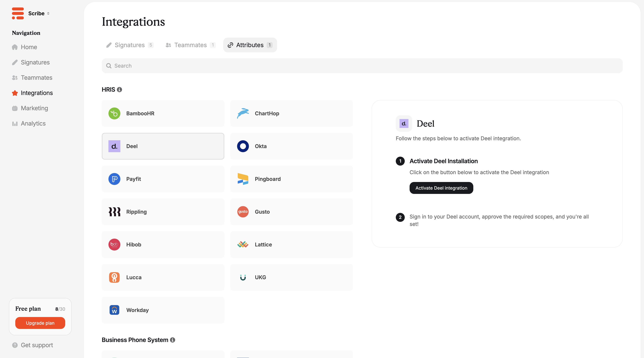Image resolution: width=644 pixels, height=358 pixels.
Task: Select the Payfit integration card
Action: point(163,179)
